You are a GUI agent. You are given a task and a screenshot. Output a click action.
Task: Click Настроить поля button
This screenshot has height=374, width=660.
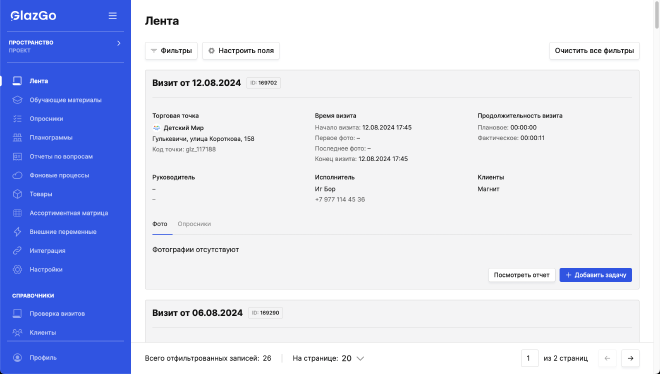tap(241, 51)
